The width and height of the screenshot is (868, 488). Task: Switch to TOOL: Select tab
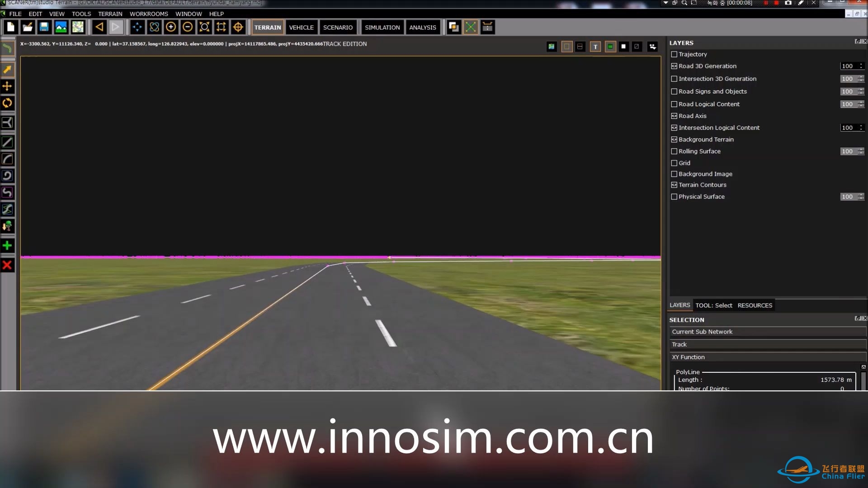pyautogui.click(x=713, y=305)
